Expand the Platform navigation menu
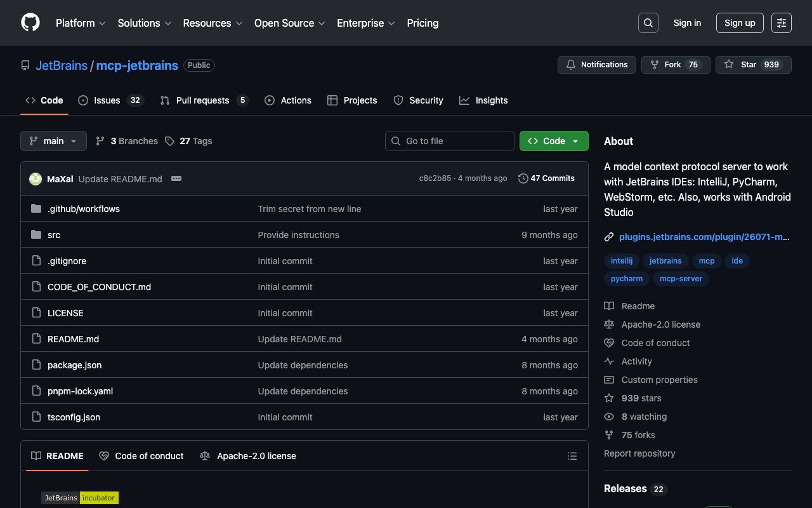 click(x=81, y=23)
